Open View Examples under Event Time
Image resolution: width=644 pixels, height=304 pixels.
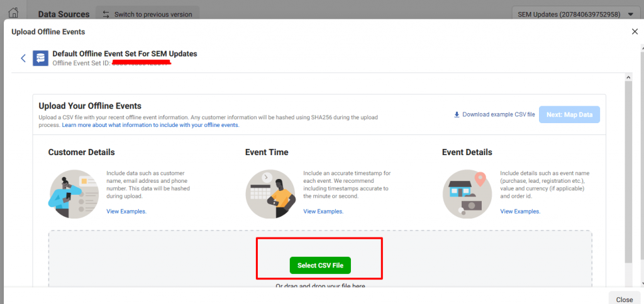(323, 211)
